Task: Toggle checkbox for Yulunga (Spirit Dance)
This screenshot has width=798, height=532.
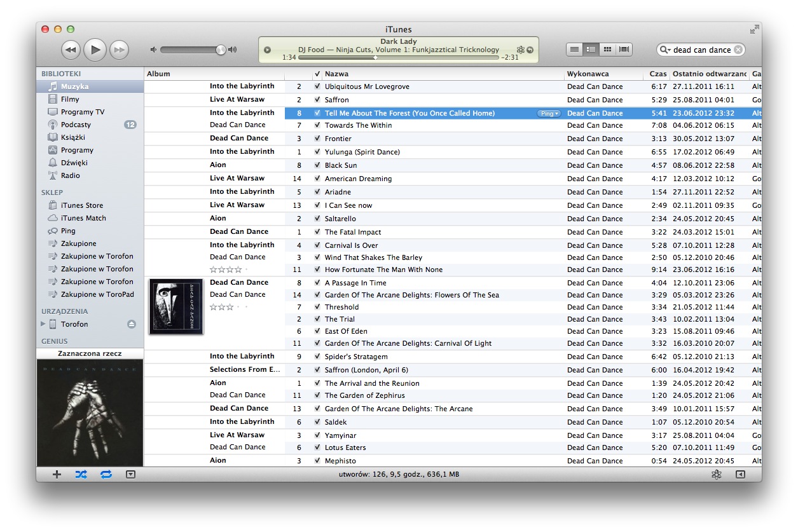Action: click(317, 152)
